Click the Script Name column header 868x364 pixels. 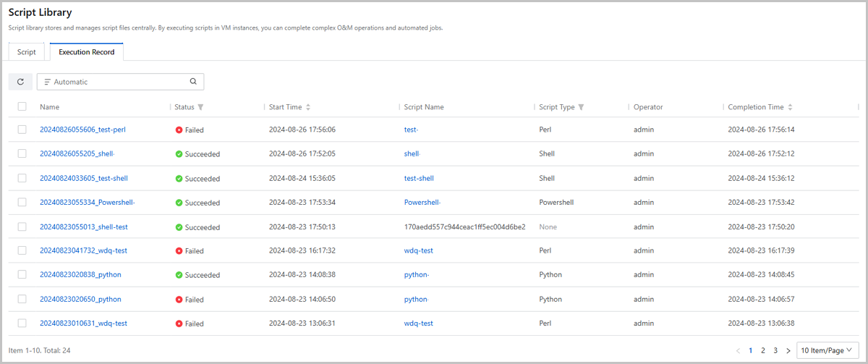424,107
